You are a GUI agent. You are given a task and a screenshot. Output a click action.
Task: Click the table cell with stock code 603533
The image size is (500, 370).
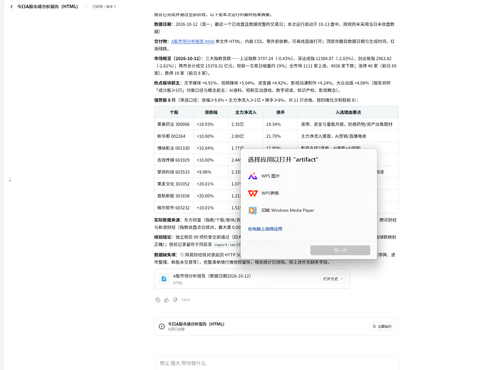point(173,172)
